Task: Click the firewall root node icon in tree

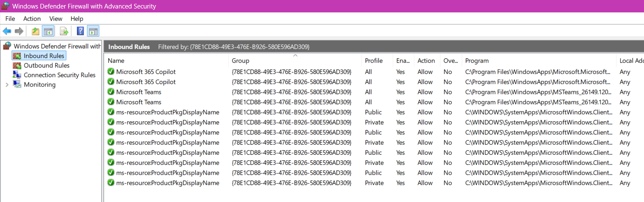Action: [x=7, y=46]
